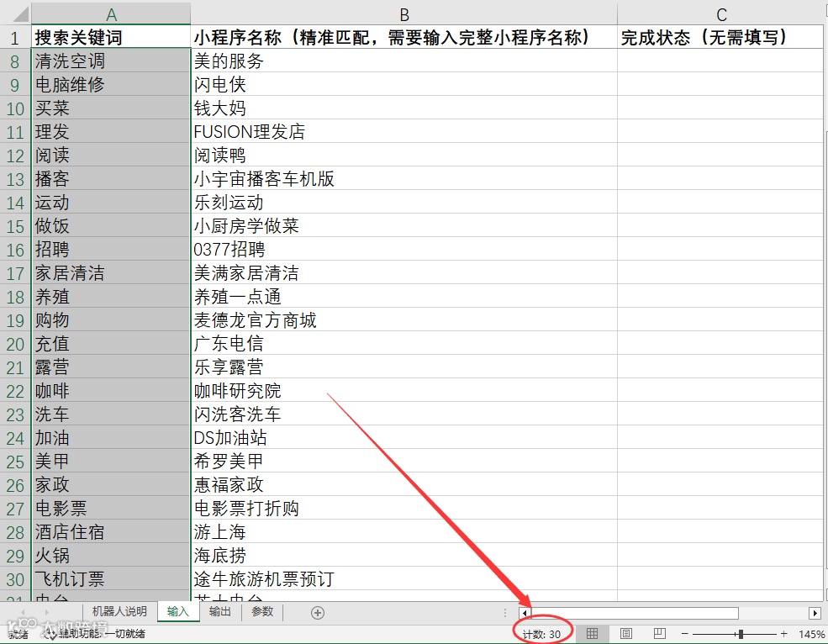The width and height of the screenshot is (828, 644).
Task: Select header cell 完成状态(无需填写)
Action: [720, 37]
